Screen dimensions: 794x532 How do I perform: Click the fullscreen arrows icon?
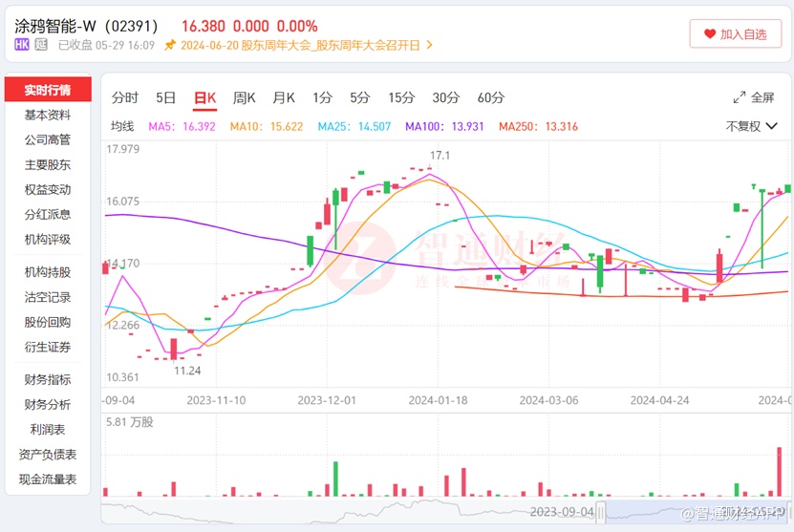[740, 97]
